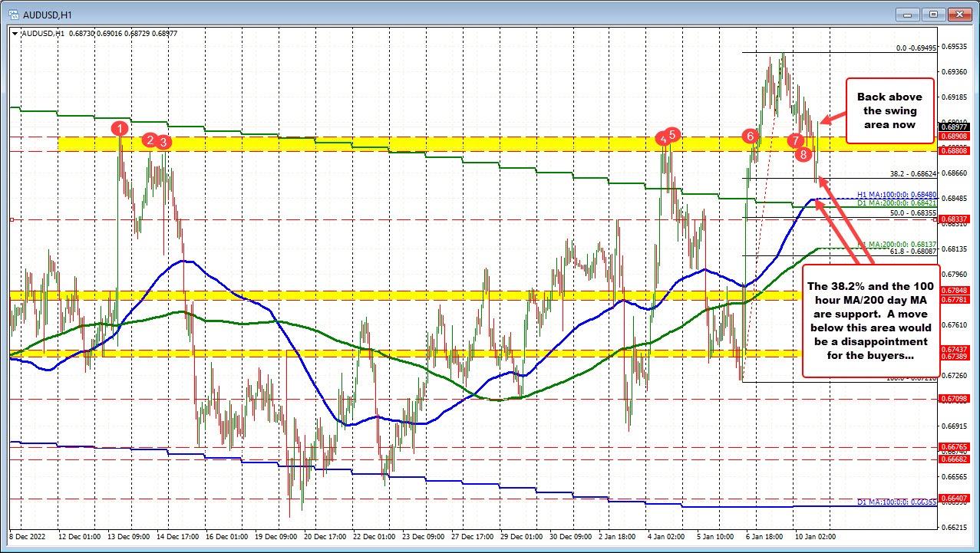Click red circle marker number 3

pyautogui.click(x=164, y=142)
